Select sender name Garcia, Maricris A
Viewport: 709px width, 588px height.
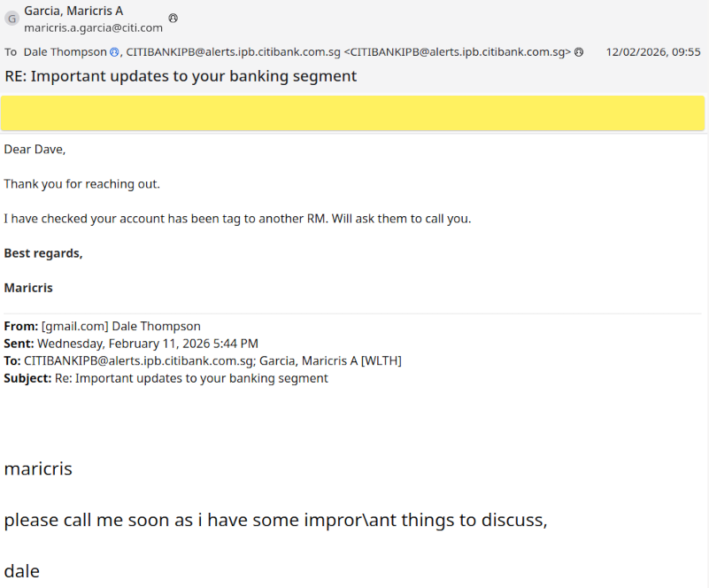coord(73,11)
